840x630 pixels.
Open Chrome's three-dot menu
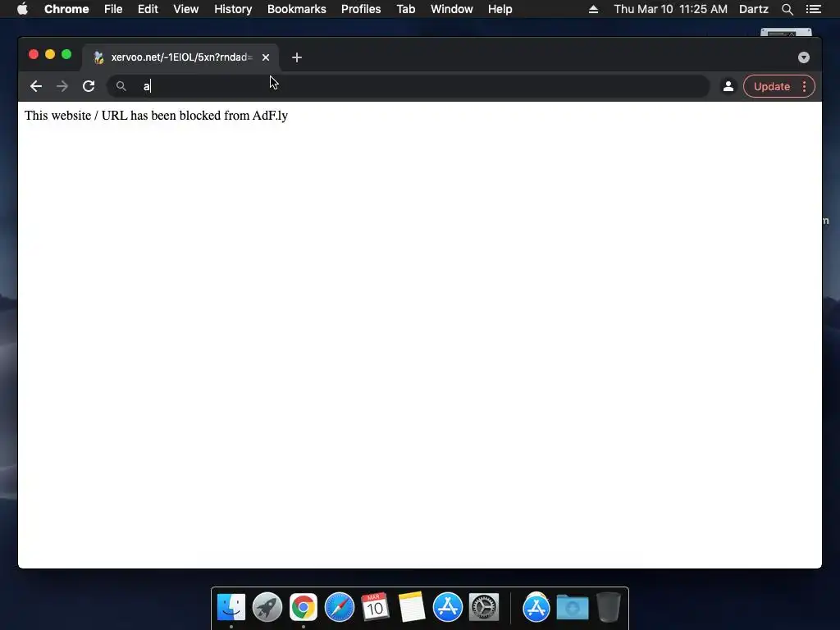804,86
